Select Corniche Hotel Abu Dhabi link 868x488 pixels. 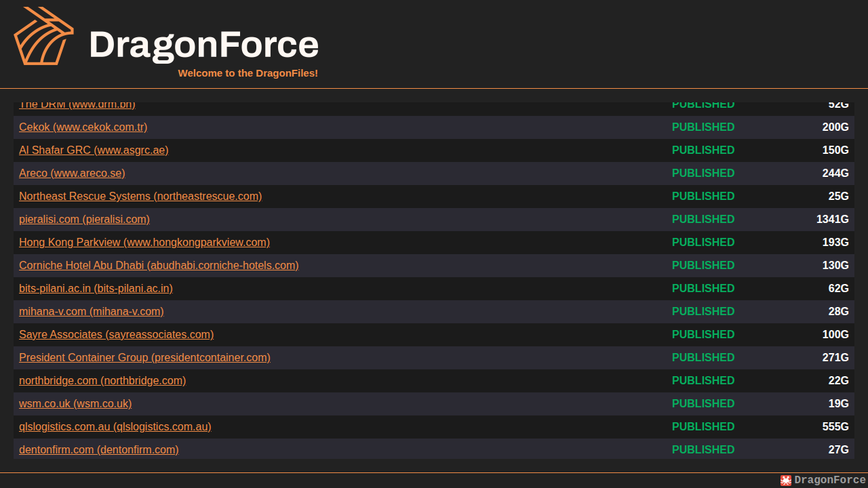[x=159, y=266]
